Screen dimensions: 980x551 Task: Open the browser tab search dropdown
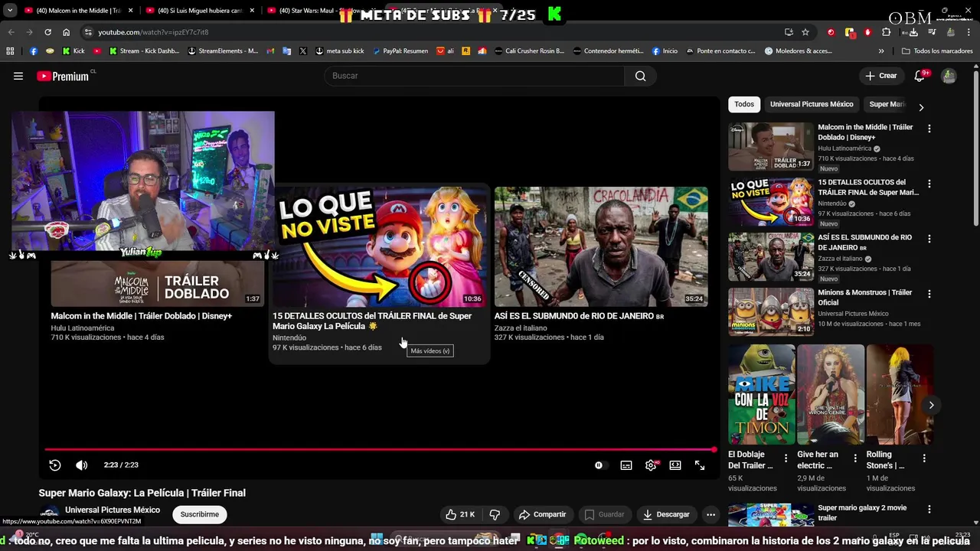pyautogui.click(x=10, y=11)
